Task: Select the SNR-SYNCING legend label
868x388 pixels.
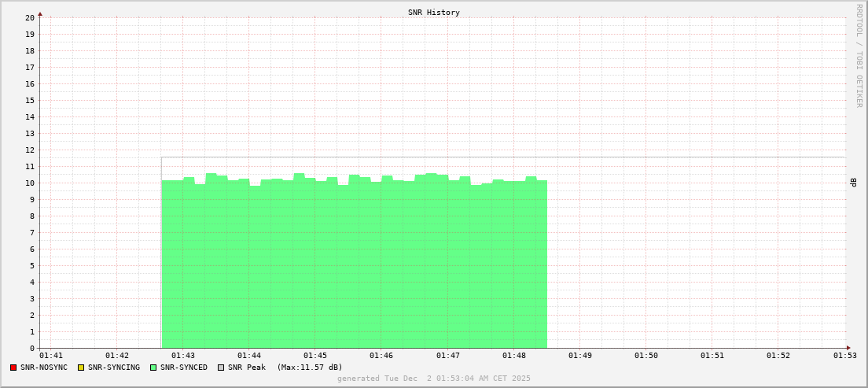Action: tap(114, 368)
